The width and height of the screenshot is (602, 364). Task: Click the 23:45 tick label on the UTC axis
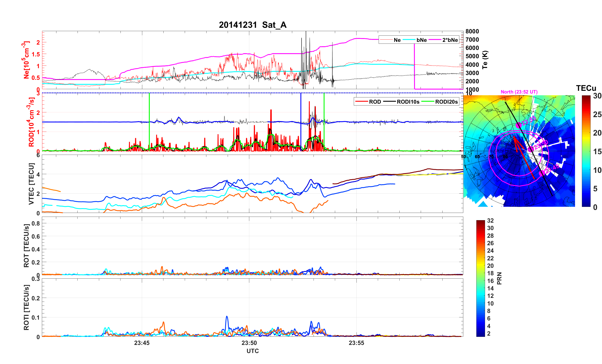(142, 343)
